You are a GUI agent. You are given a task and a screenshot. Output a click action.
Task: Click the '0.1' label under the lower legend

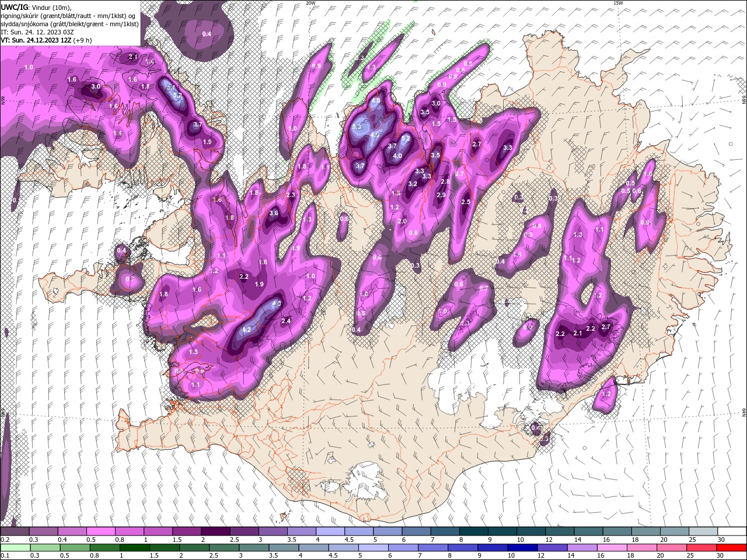coord(5,556)
